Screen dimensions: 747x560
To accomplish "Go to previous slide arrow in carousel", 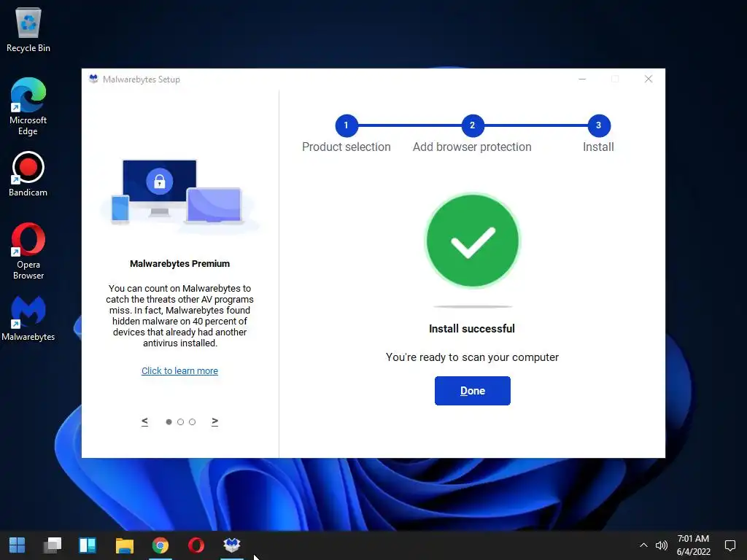I will [x=145, y=421].
